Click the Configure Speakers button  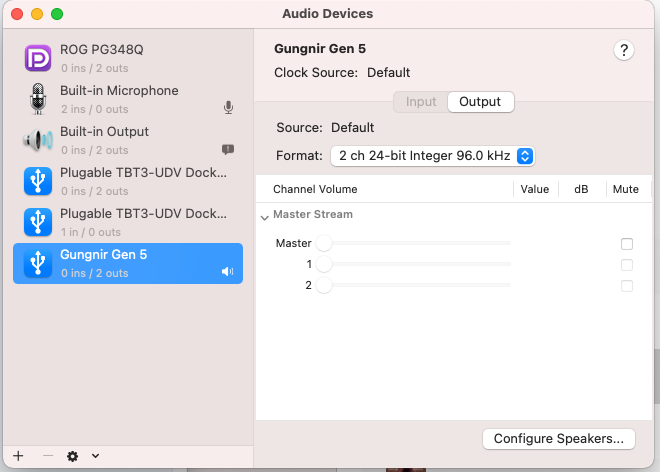pos(559,439)
